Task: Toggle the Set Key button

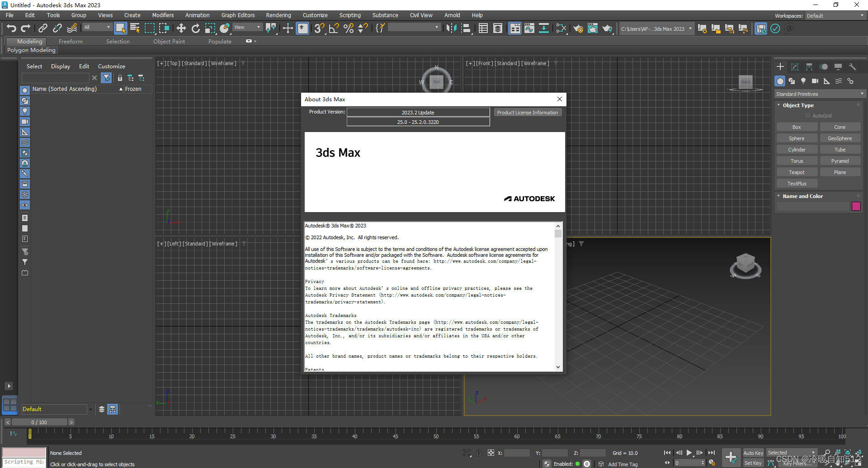Action: [x=753, y=463]
